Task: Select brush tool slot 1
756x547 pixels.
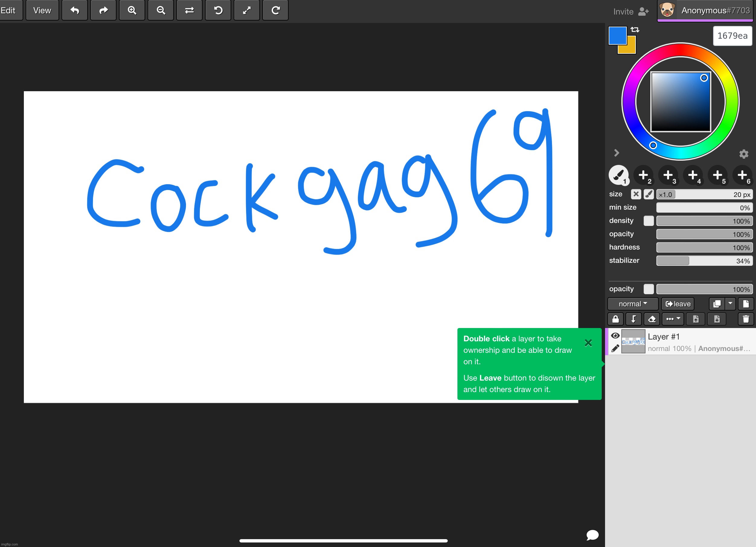Action: (x=619, y=175)
